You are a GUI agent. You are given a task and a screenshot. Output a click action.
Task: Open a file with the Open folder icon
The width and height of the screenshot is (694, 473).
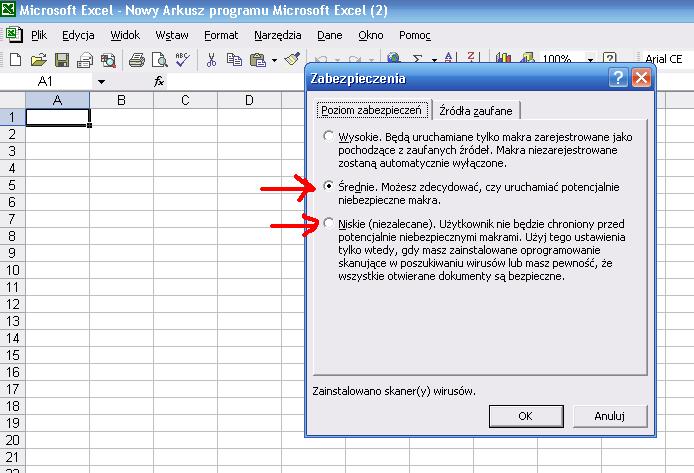click(39, 59)
